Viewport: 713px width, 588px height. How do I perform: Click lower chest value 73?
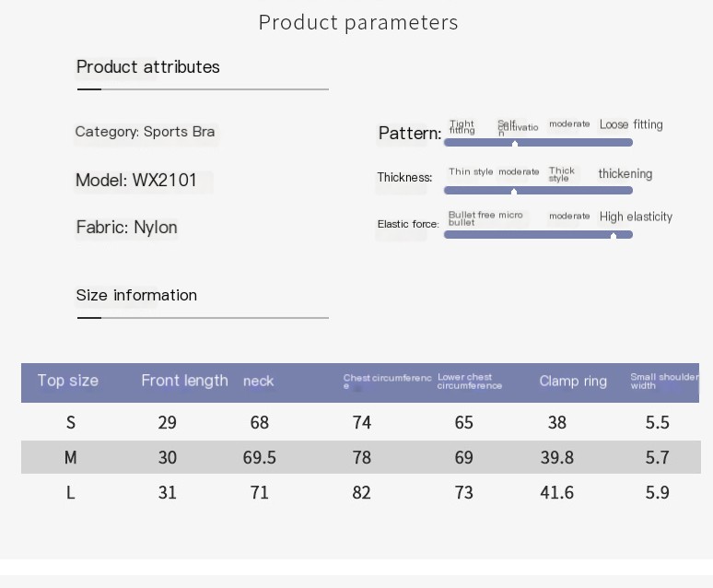(x=463, y=492)
